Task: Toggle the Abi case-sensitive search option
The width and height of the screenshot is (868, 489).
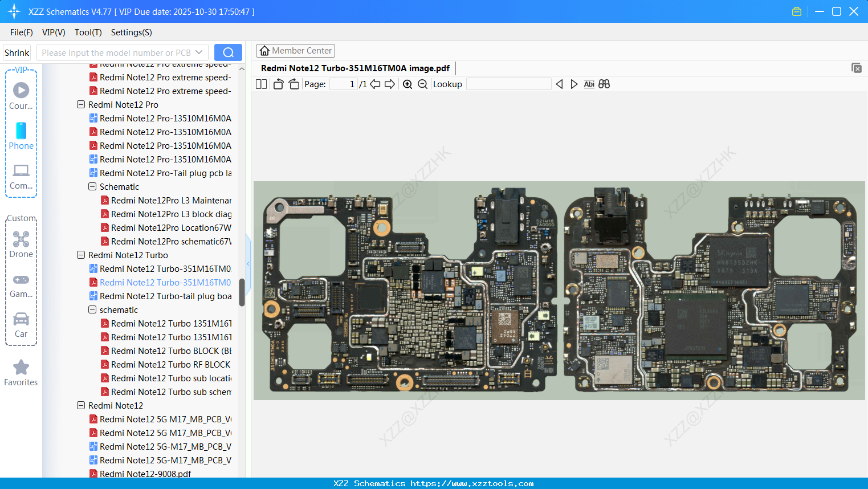Action: (x=589, y=84)
